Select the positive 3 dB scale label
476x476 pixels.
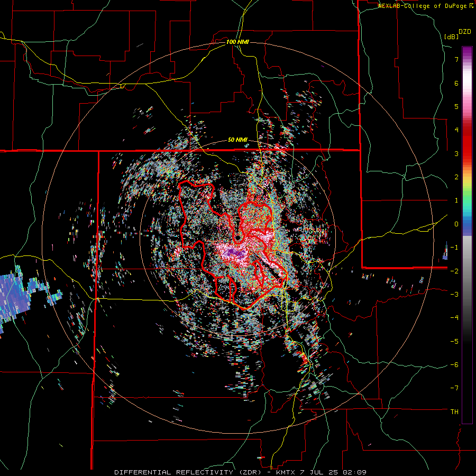pyautogui.click(x=456, y=153)
